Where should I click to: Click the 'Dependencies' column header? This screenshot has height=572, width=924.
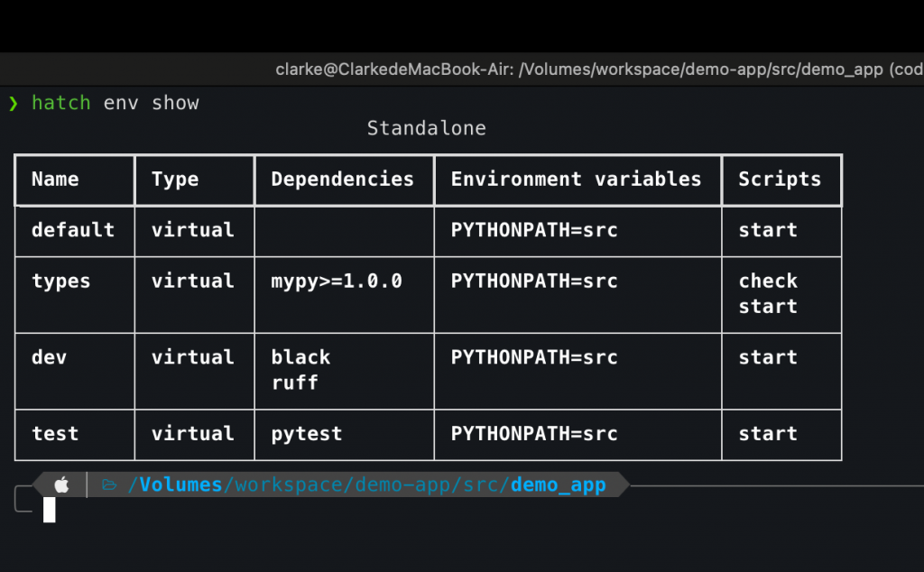point(342,179)
